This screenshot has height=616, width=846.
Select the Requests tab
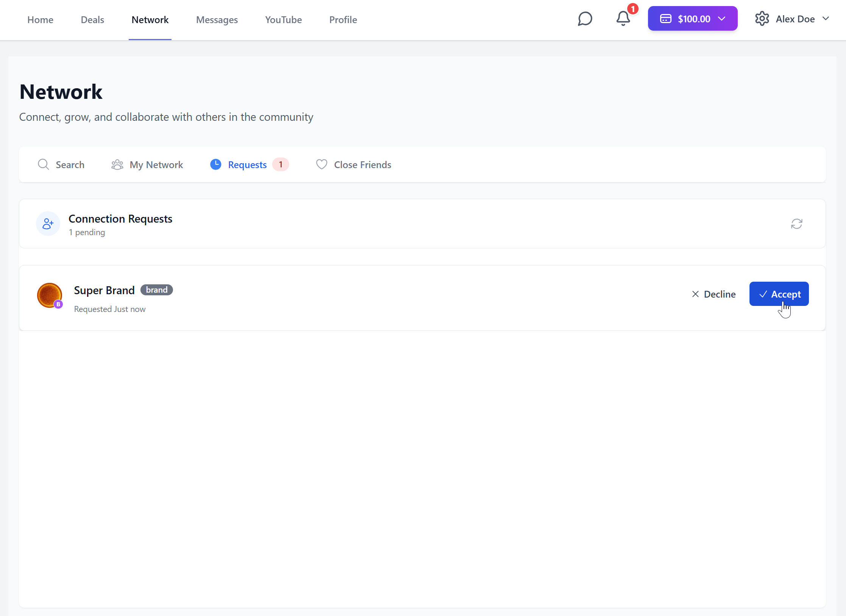click(249, 165)
